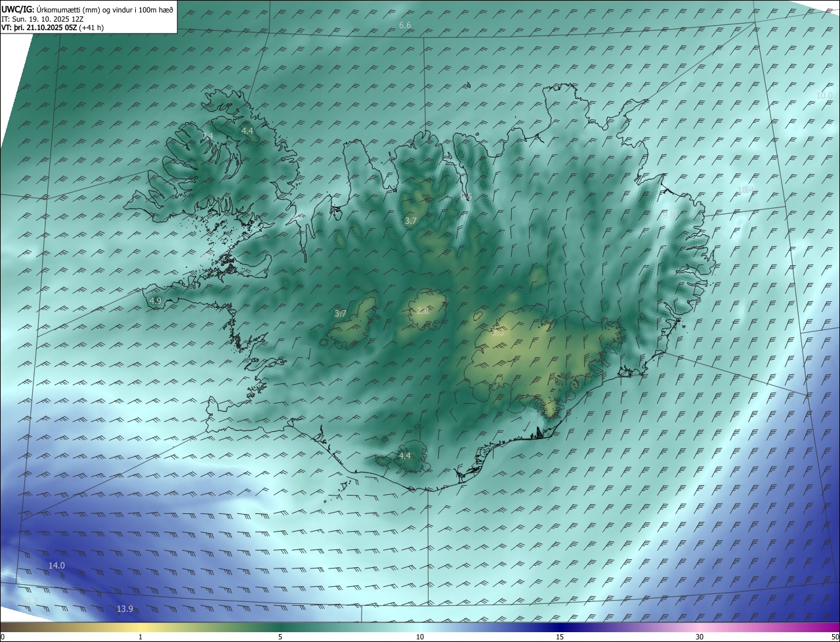840x642 pixels.
Task: Click the faint 10.0 value on the map
Action: [824, 95]
